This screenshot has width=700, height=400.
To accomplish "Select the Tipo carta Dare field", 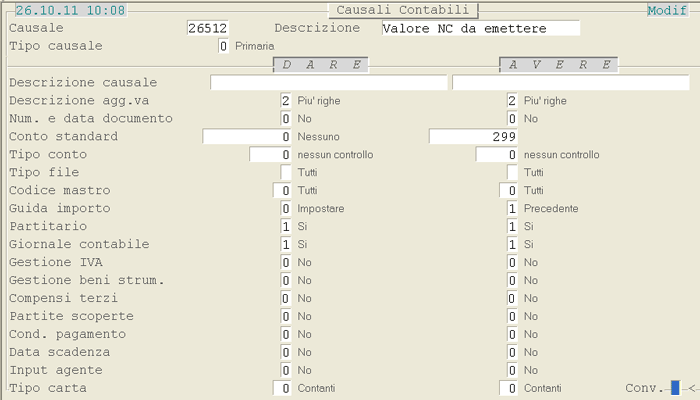I will (x=282, y=388).
